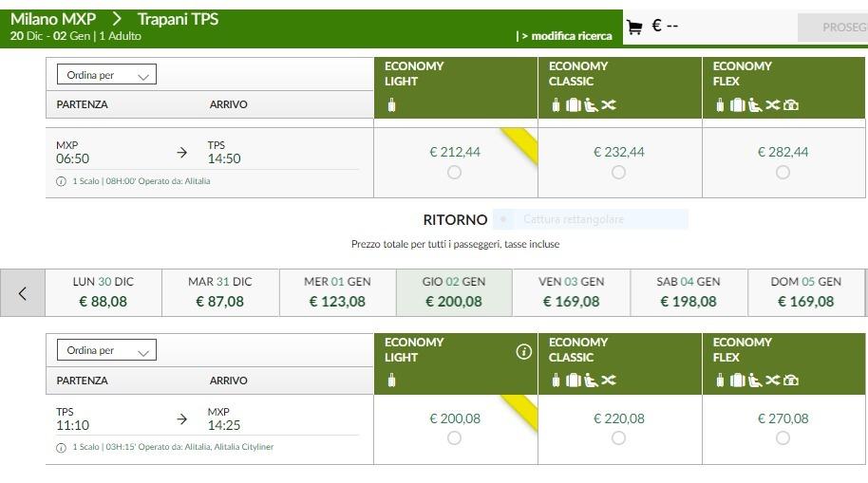This screenshot has width=868, height=483.
Task: Open the return 'Ordina per' sort dropdown
Action: click(x=106, y=350)
